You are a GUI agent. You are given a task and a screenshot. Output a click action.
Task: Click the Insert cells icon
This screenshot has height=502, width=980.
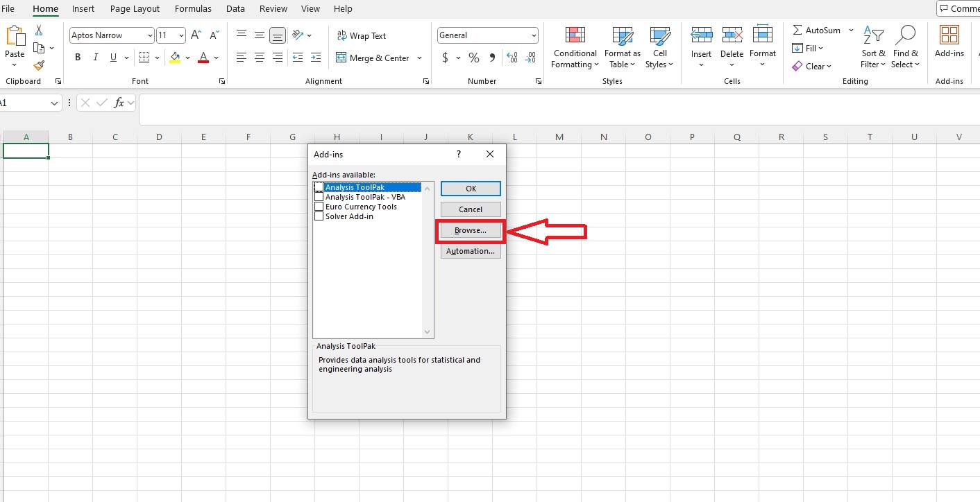coord(701,35)
